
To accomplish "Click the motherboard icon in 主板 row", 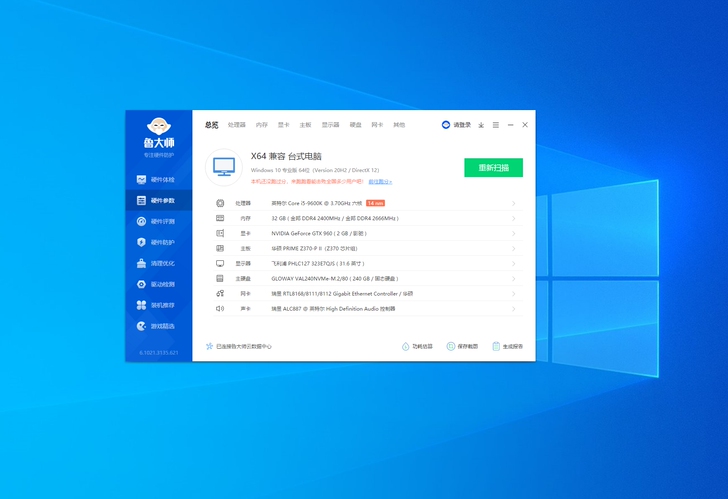I will [220, 248].
